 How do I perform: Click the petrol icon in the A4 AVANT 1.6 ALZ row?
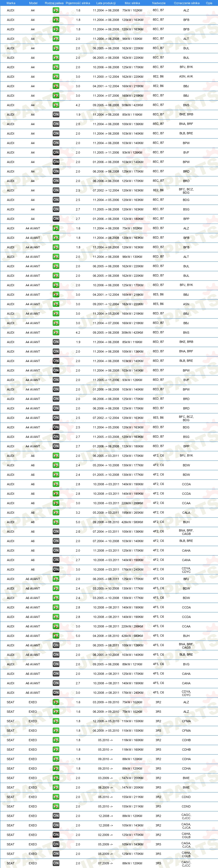click(56, 228)
